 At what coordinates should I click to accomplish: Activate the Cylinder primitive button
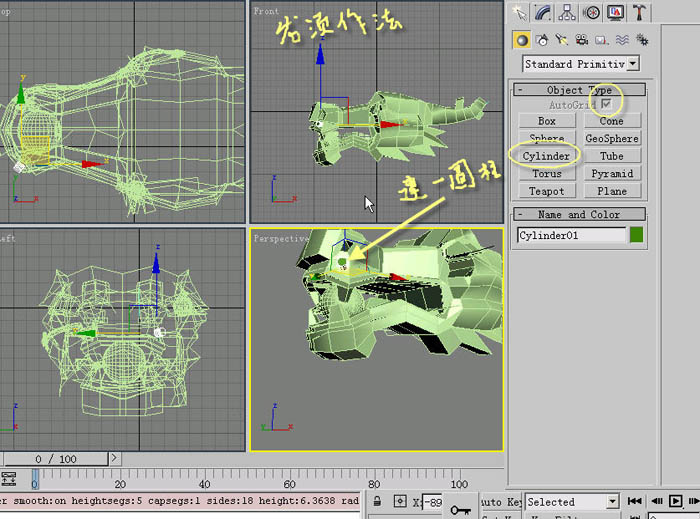pyautogui.click(x=547, y=156)
